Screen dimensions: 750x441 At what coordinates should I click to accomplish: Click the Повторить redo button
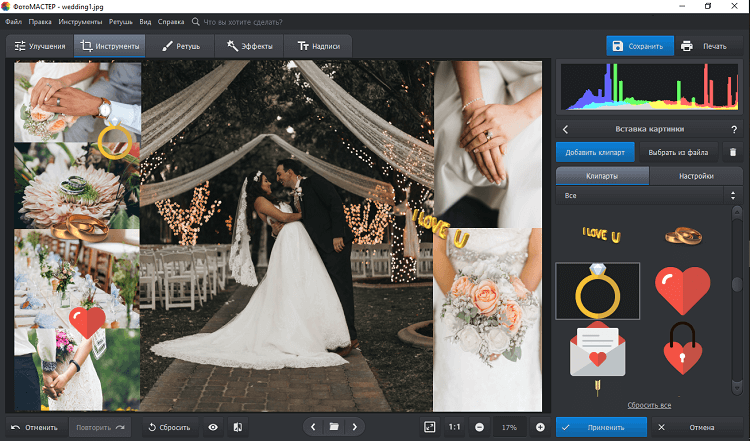100,427
